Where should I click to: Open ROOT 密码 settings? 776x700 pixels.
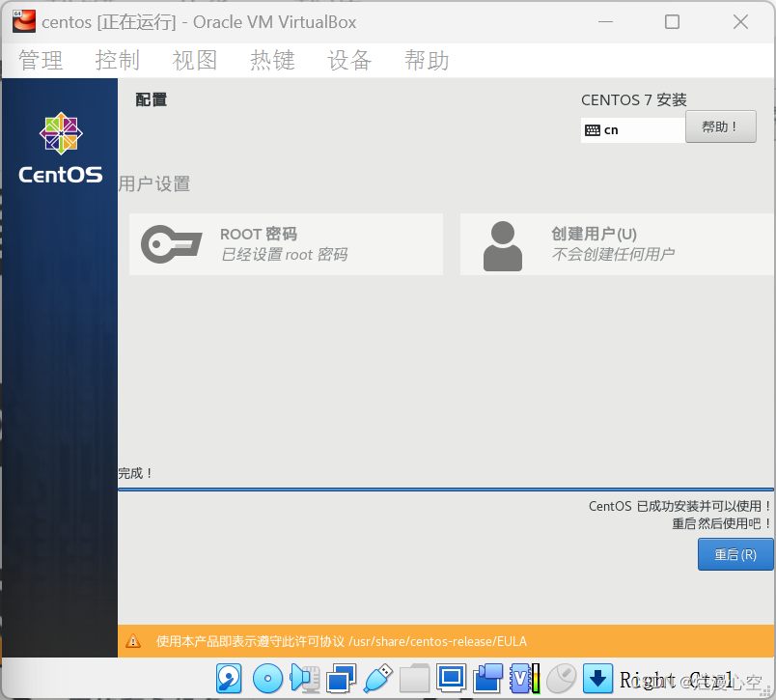pos(286,244)
